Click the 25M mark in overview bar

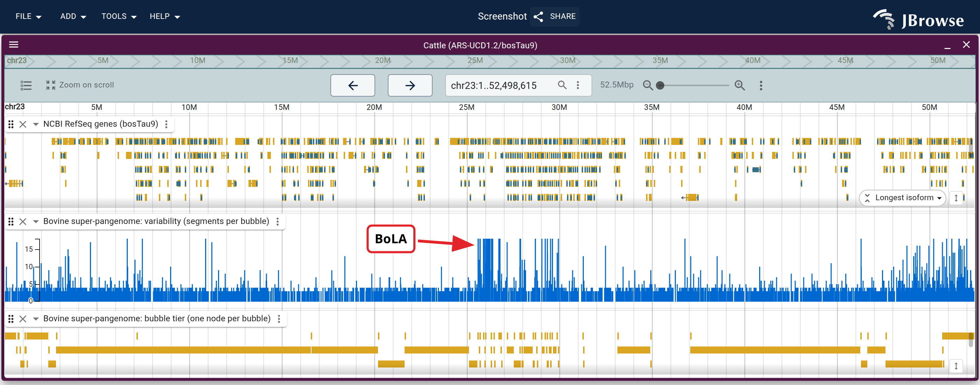475,61
